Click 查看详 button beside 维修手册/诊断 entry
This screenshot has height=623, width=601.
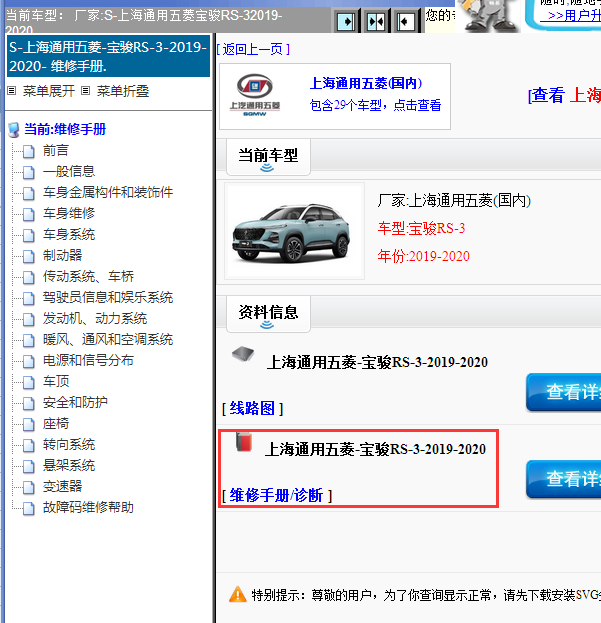(564, 479)
